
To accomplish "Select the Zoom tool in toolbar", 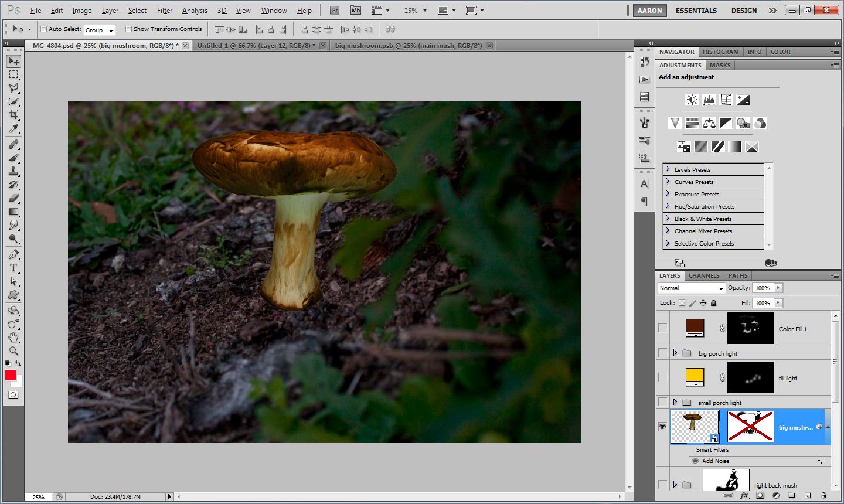I will click(x=13, y=351).
